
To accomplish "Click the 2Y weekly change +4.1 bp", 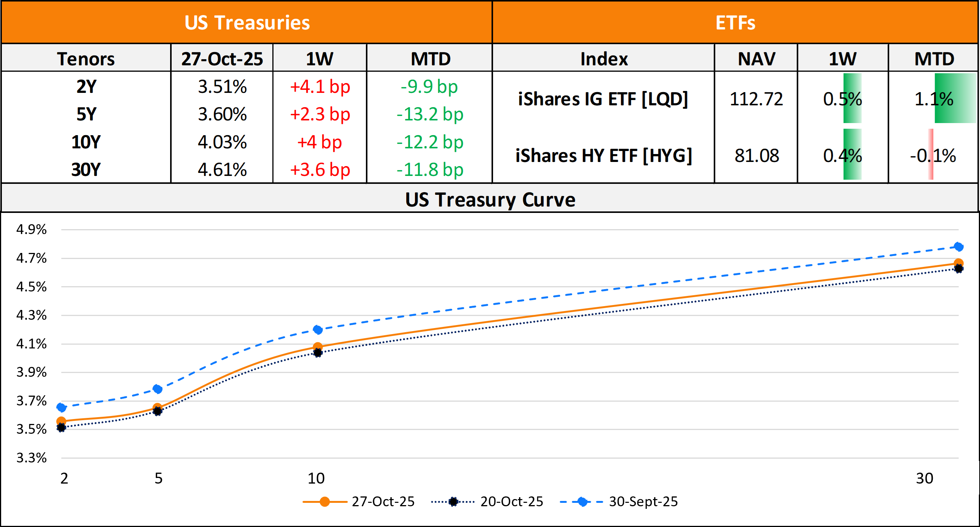I will click(319, 87).
